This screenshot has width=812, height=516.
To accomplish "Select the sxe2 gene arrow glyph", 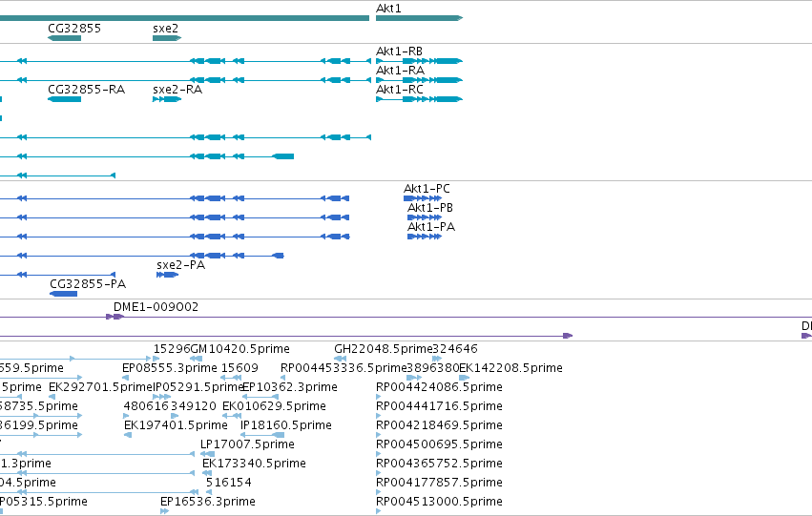I will pos(167,38).
